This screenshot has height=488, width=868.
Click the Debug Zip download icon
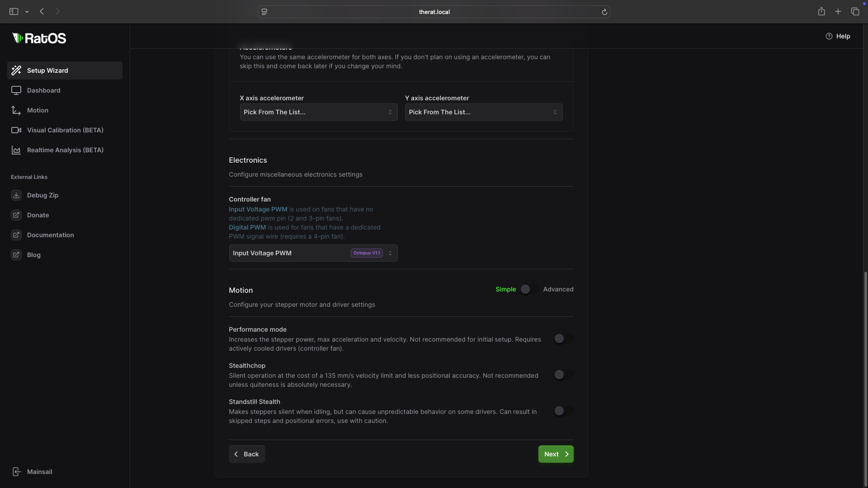[x=16, y=195]
